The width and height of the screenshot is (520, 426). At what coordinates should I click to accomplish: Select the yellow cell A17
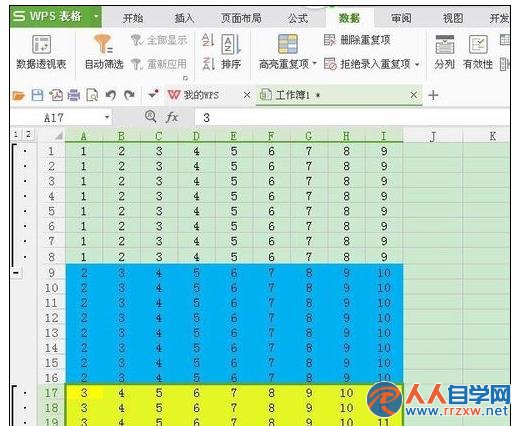pyautogui.click(x=84, y=393)
